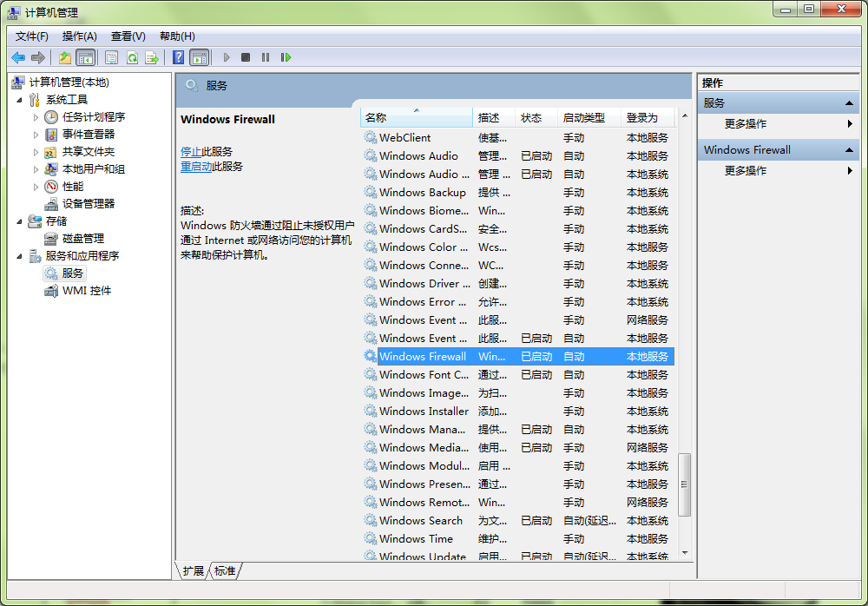The image size is (868, 606).
Task: Sort by the 启动类型 column header
Action: click(x=589, y=117)
